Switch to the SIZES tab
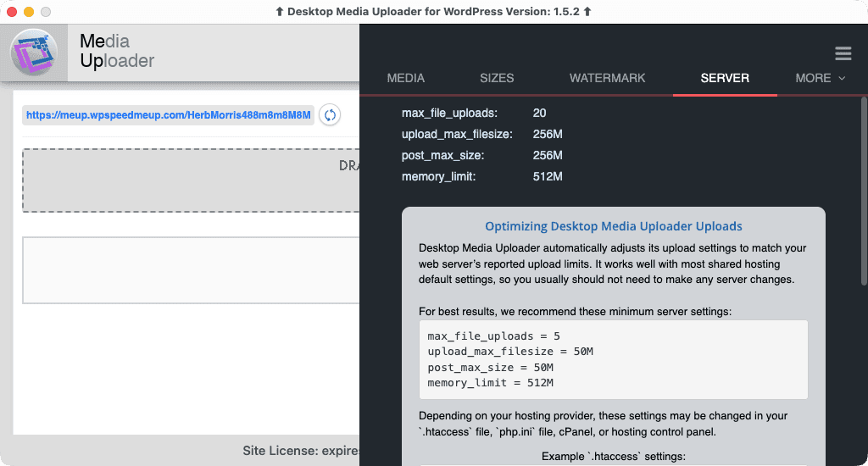Image resolution: width=868 pixels, height=466 pixels. 497,78
